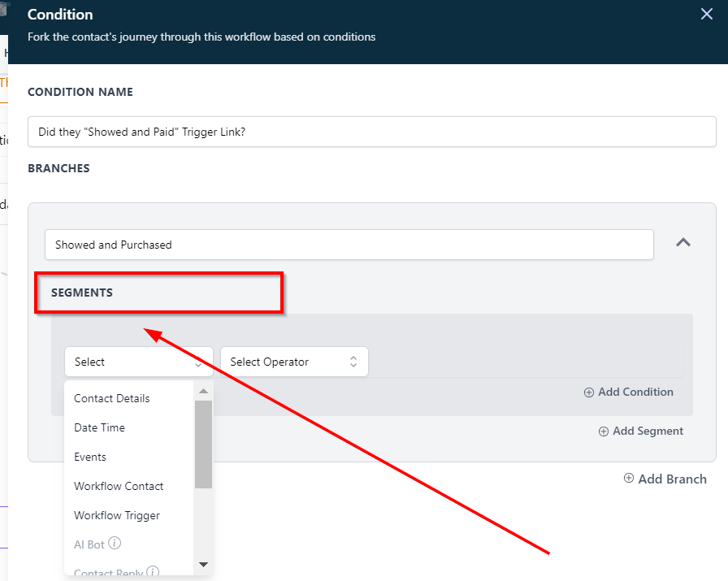The image size is (728, 581).
Task: Click the Add Segment text link
Action: (648, 431)
